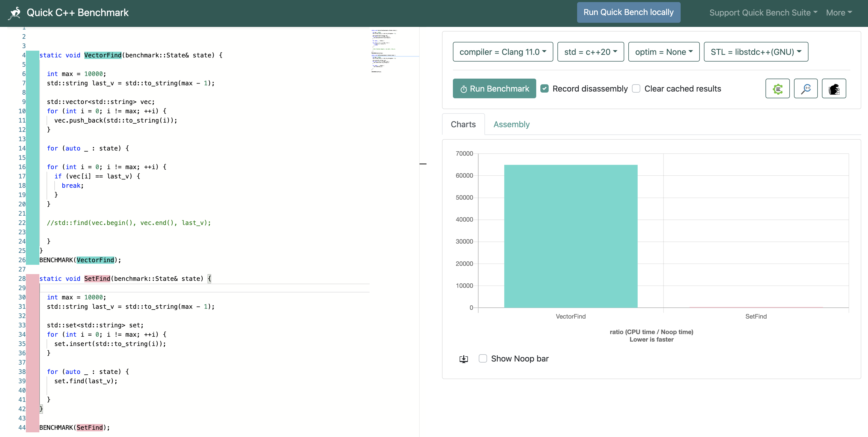
Task: Click the highlighted SetFind function name on line 28
Action: click(x=97, y=278)
